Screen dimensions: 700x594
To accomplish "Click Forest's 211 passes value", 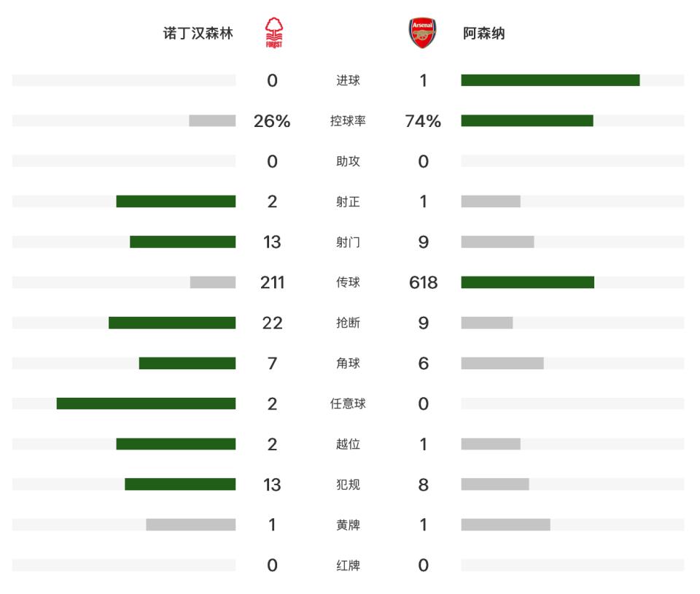I will (272, 282).
